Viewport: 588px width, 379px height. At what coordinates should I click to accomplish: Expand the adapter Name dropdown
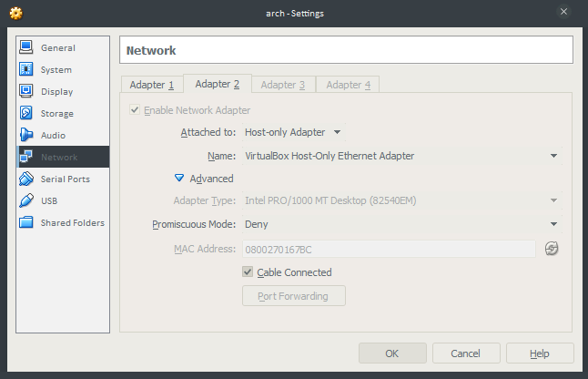(402, 156)
